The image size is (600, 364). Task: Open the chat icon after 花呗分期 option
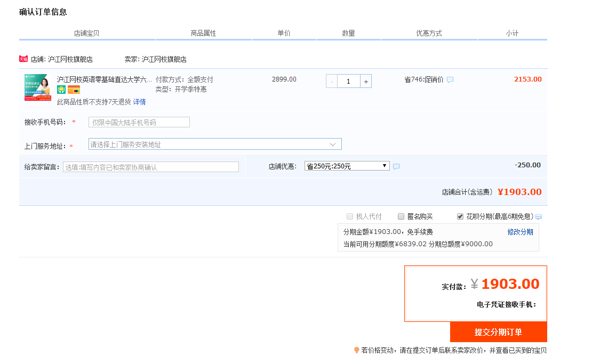539,216
